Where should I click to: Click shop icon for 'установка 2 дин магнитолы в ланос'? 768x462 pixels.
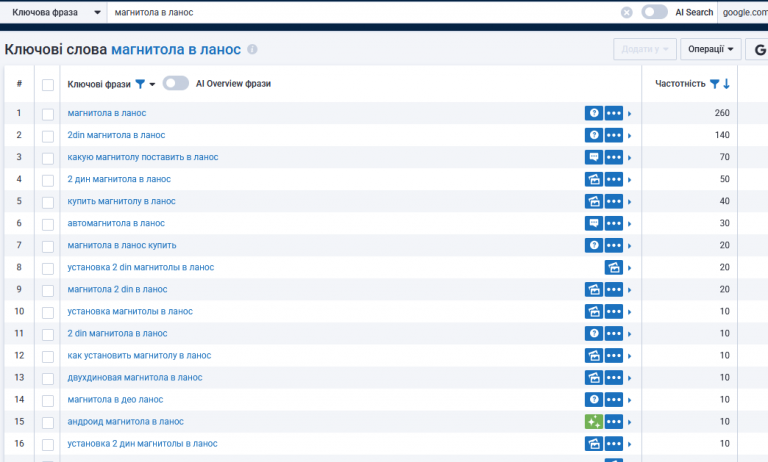[x=594, y=444]
